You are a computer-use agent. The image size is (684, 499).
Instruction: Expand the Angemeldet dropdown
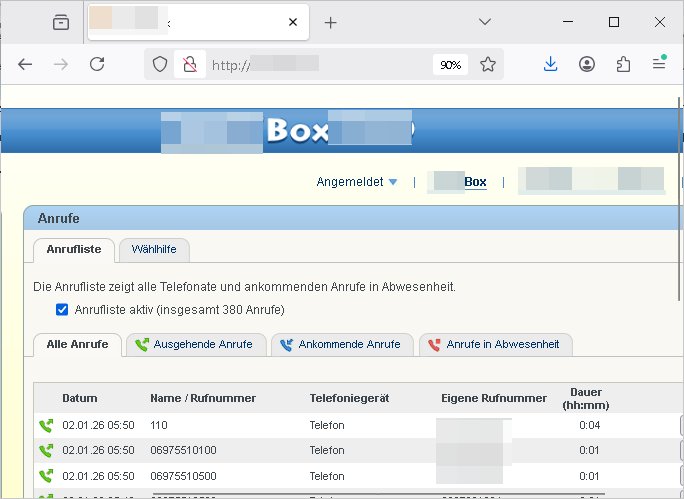[357, 182]
